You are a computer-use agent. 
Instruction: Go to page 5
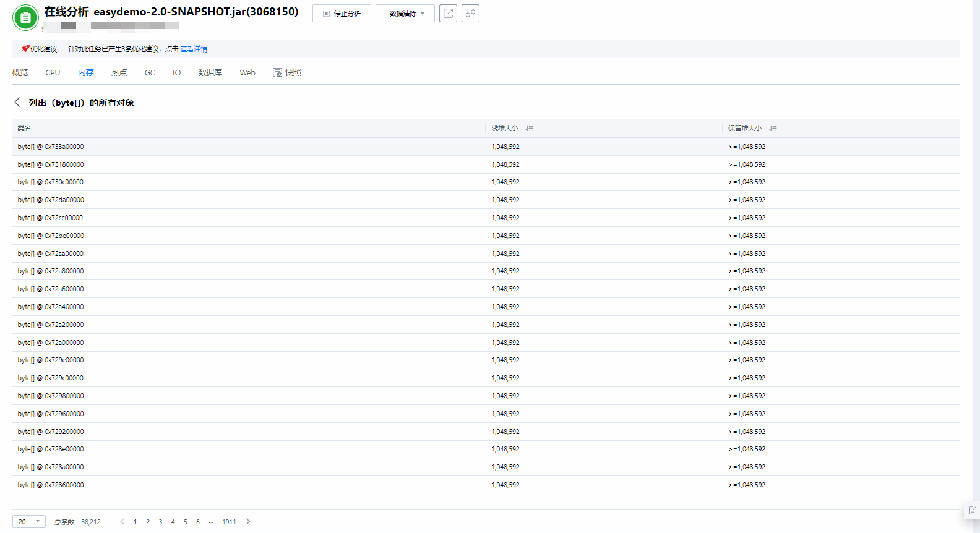pyautogui.click(x=186, y=522)
